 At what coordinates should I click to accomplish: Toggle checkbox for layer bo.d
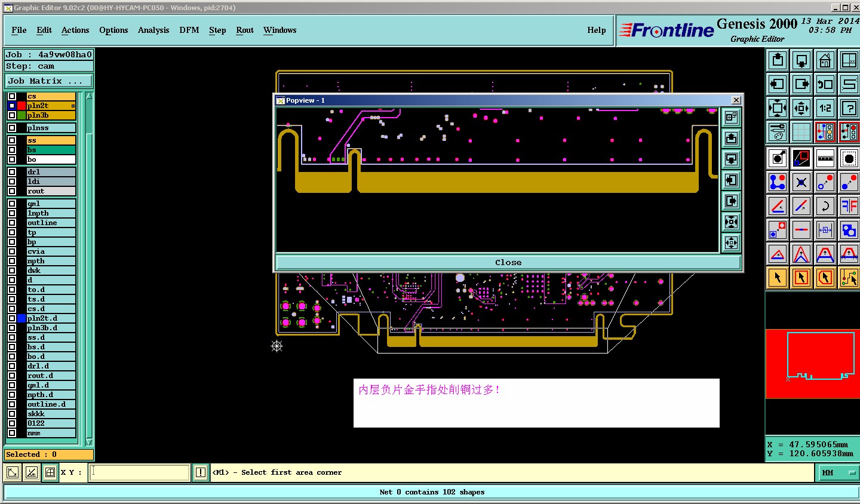coord(12,357)
